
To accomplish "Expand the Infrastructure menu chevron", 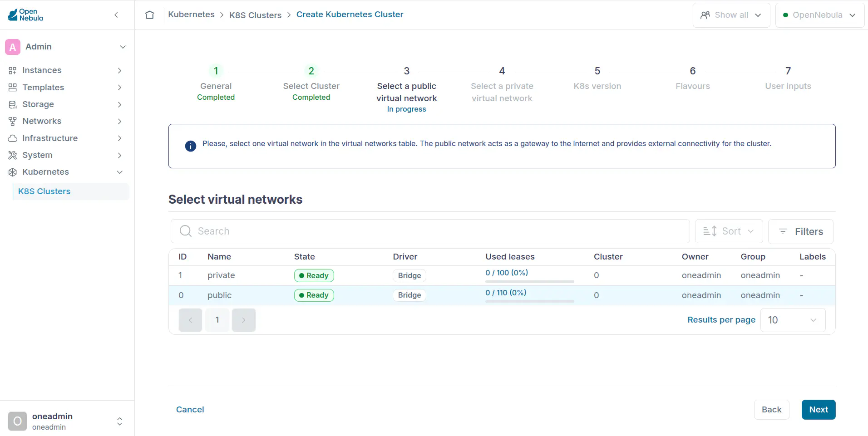I will pyautogui.click(x=120, y=138).
